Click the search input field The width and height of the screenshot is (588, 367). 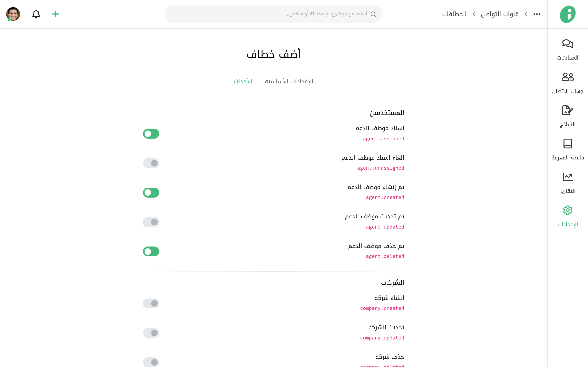click(273, 14)
